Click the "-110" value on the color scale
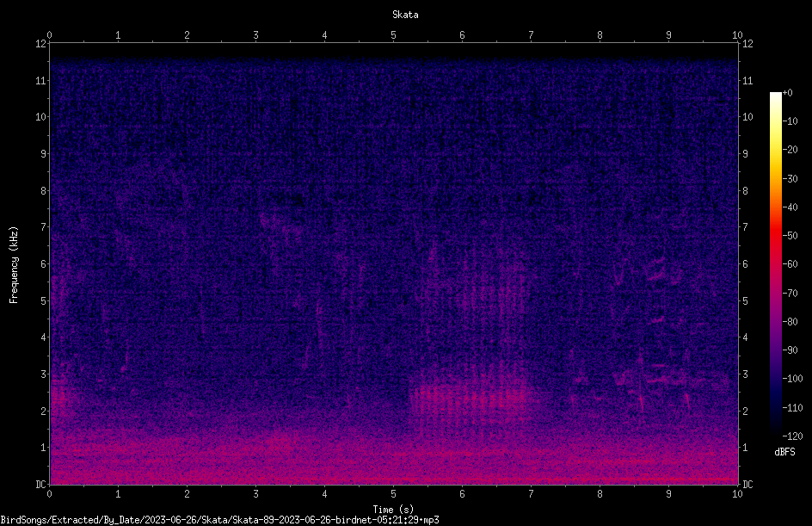This screenshot has height=526, width=812. point(792,408)
